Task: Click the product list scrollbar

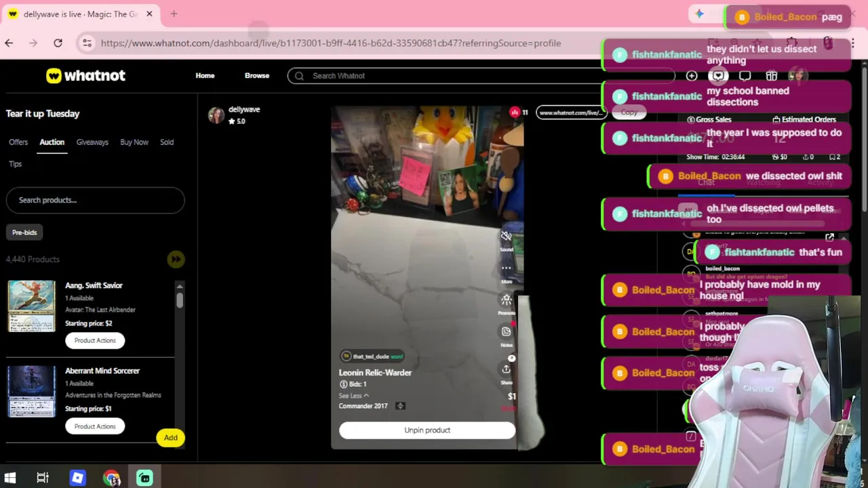Action: tap(180, 301)
